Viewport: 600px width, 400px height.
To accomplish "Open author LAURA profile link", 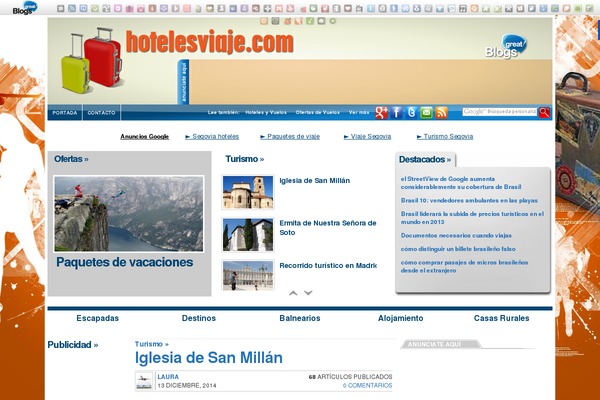I will pos(168,377).
